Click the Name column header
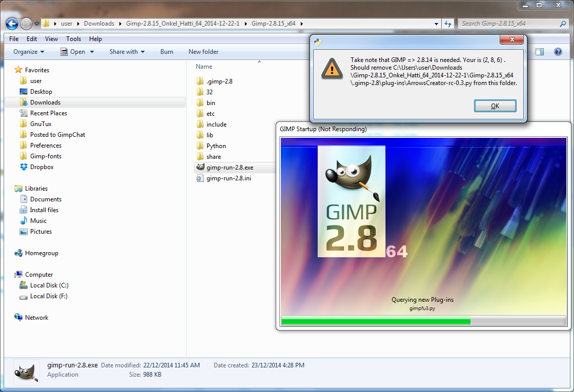 [204, 67]
